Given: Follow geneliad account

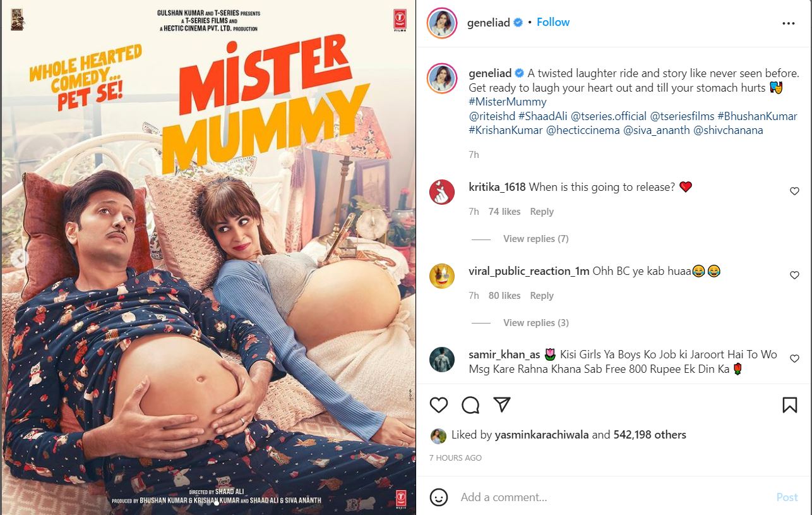Looking at the screenshot, I should [x=553, y=22].
